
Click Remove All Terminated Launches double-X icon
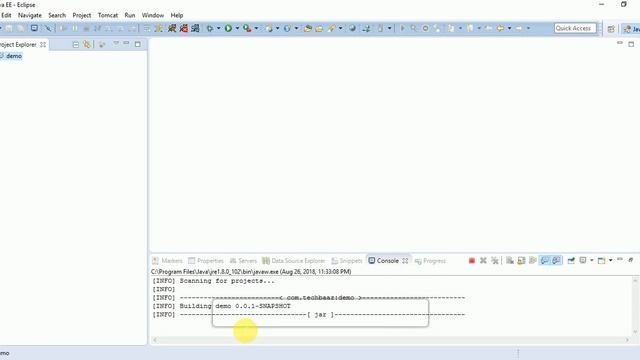coord(495,260)
